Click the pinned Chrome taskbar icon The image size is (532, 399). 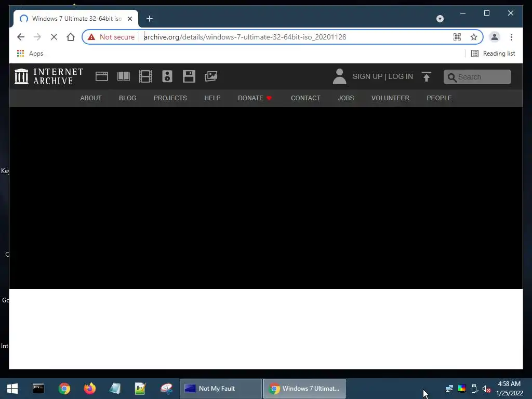tap(64, 389)
